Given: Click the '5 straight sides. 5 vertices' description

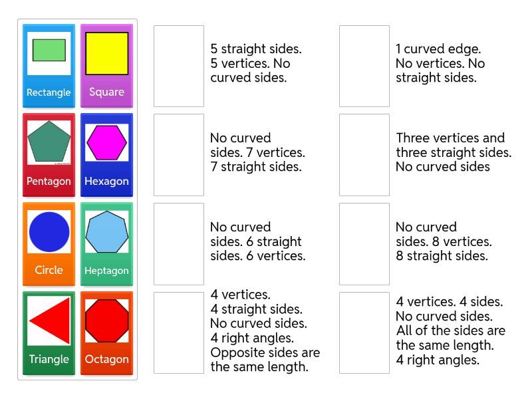Looking at the screenshot, I should click(255, 63).
